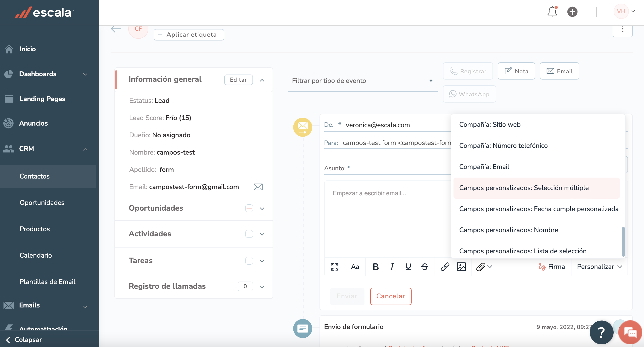Screen dimensions: 644x347
Task: Select Campos personalizados: Fecha cumple personalizada
Action: (537, 209)
